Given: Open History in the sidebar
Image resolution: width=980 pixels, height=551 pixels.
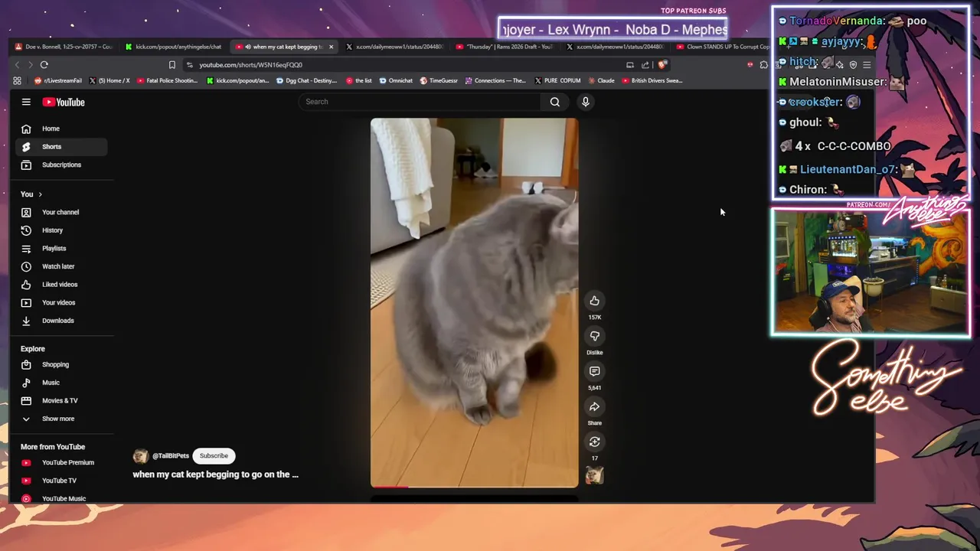Looking at the screenshot, I should coord(61,230).
